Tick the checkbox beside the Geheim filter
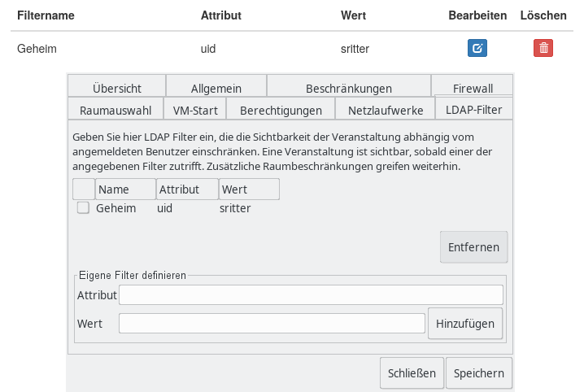This screenshot has width=584, height=392. [x=83, y=208]
